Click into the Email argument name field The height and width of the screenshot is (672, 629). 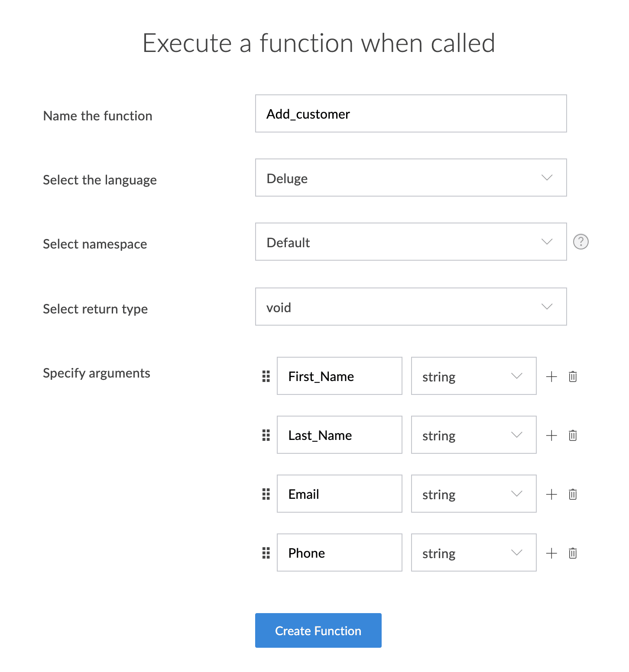click(339, 494)
